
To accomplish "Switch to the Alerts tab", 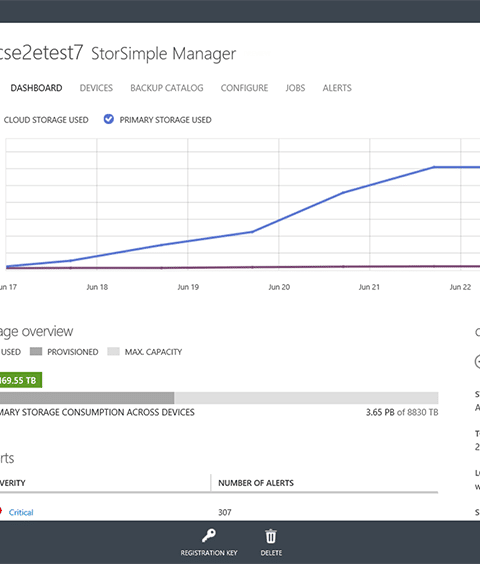I will coord(337,88).
